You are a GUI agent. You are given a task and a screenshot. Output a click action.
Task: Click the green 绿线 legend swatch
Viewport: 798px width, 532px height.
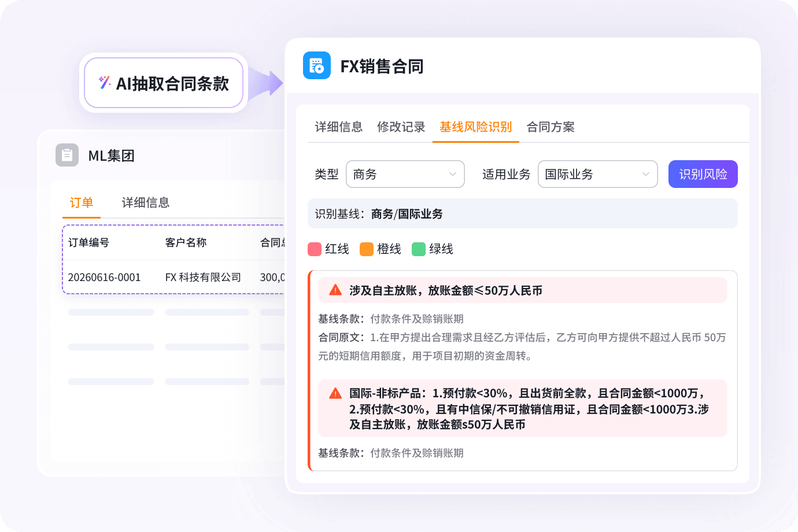pos(419,249)
